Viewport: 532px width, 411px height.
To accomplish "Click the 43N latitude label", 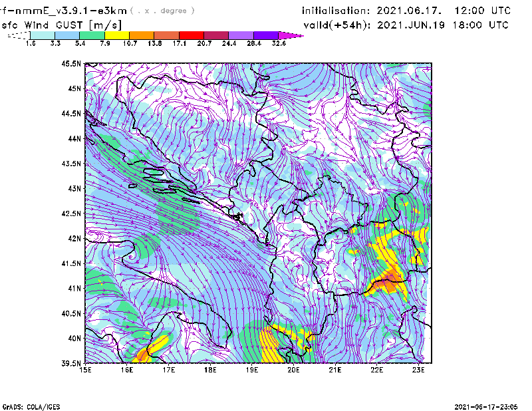I will pos(74,188).
